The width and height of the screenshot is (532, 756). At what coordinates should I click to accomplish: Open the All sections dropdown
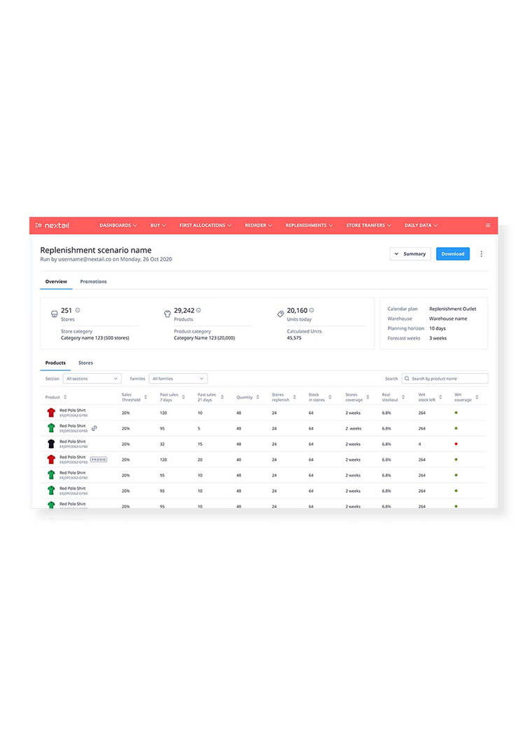point(92,379)
